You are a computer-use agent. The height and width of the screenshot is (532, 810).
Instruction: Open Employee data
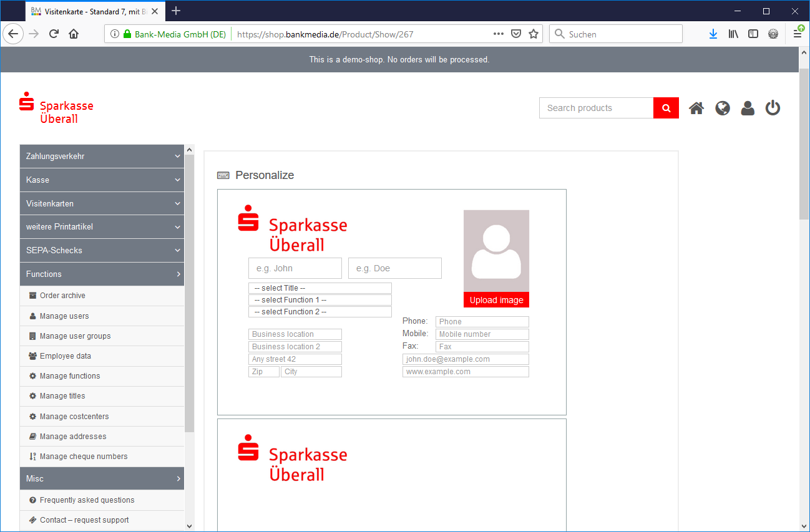click(x=102, y=356)
